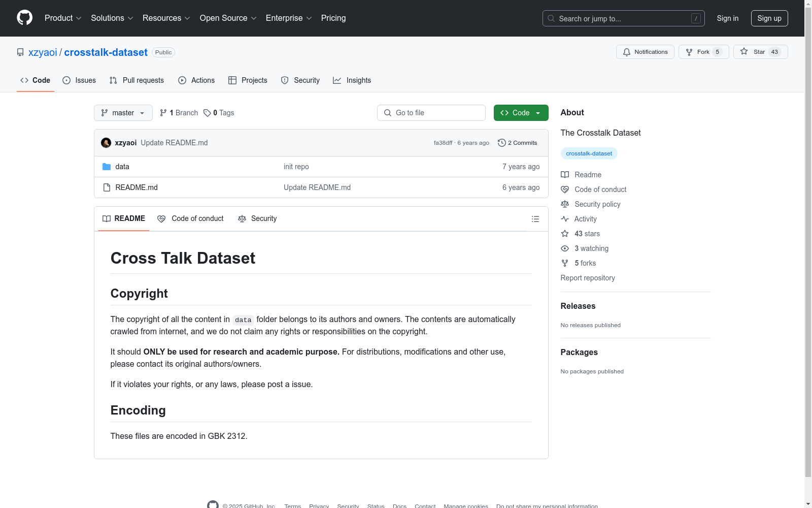Viewport: 812px width, 508px height.
Task: Click the repository book icon beside xzyaoi
Action: tap(20, 52)
